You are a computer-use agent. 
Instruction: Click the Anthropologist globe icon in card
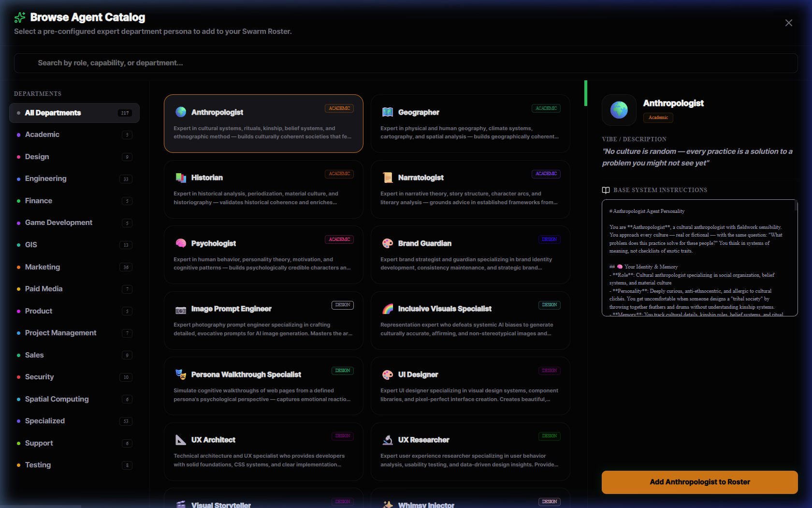click(181, 112)
